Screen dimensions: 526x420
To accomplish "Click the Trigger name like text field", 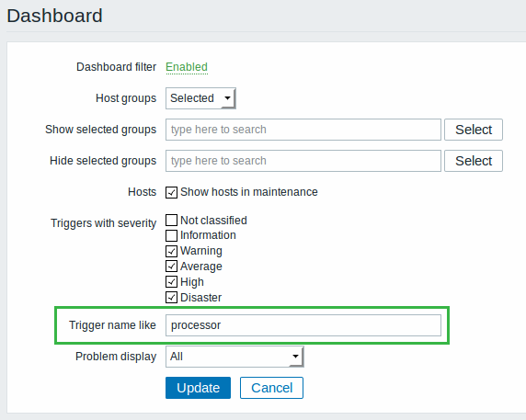I will [303, 325].
